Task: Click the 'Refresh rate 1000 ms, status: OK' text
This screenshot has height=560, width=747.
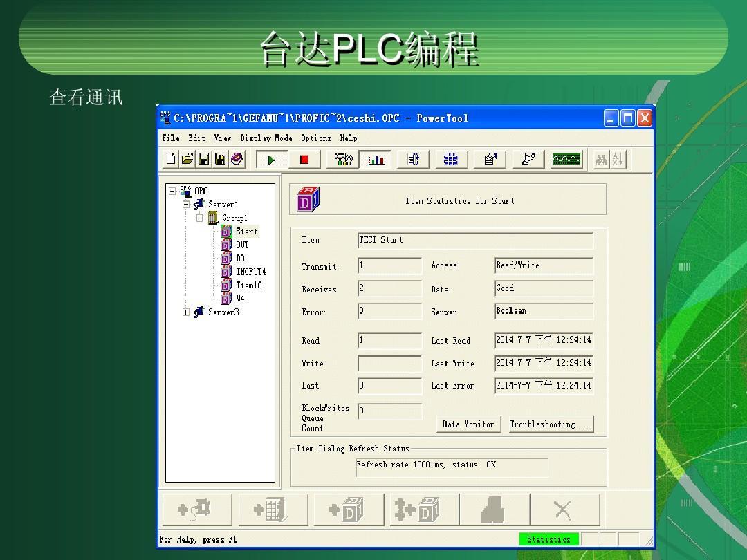Action: point(426,465)
